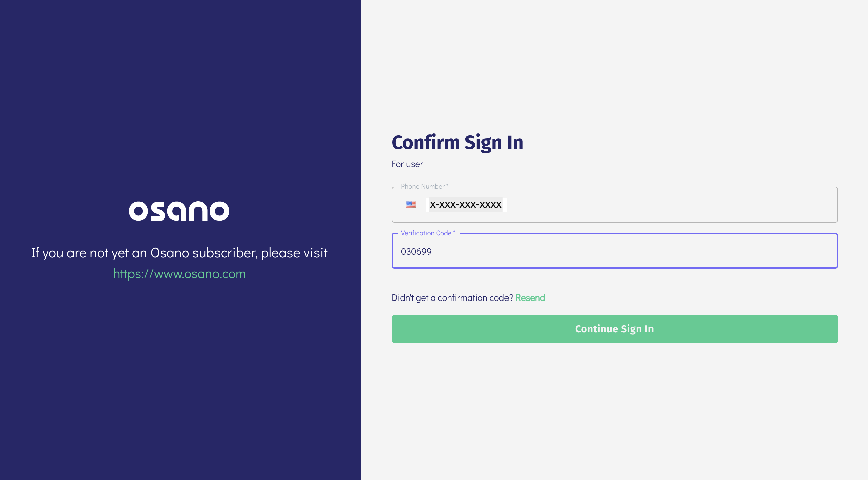Click the black bar left of masked number
Screen dimensions: 868x480
[x=428, y=205]
